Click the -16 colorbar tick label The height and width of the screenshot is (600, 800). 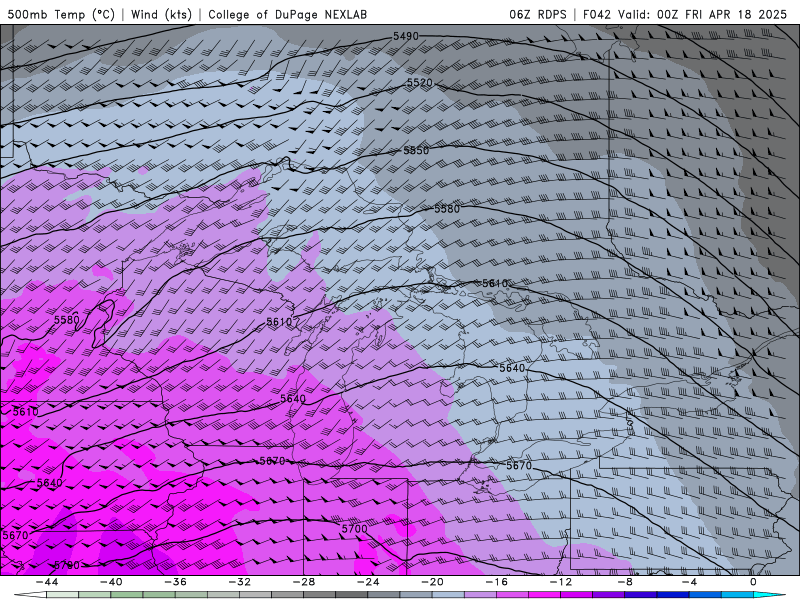pyautogui.click(x=496, y=582)
